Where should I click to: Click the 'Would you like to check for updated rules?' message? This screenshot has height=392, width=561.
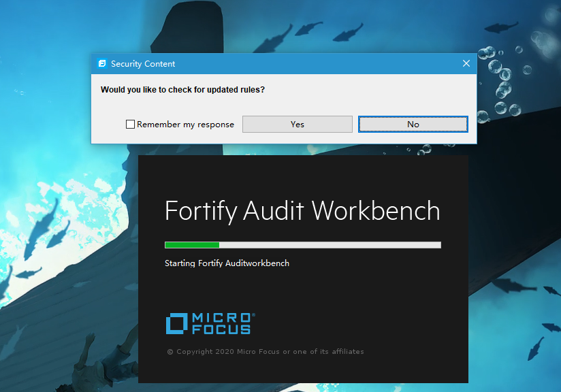182,89
